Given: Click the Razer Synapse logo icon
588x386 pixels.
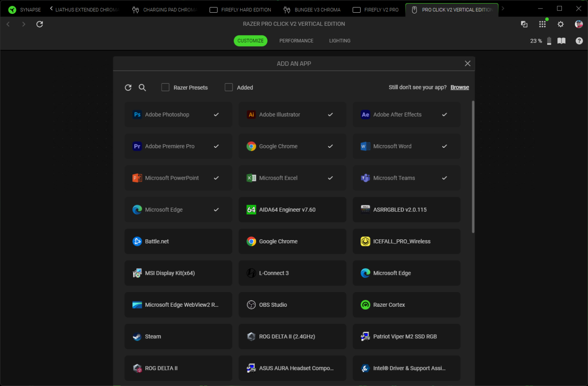Looking at the screenshot, I should pos(12,10).
